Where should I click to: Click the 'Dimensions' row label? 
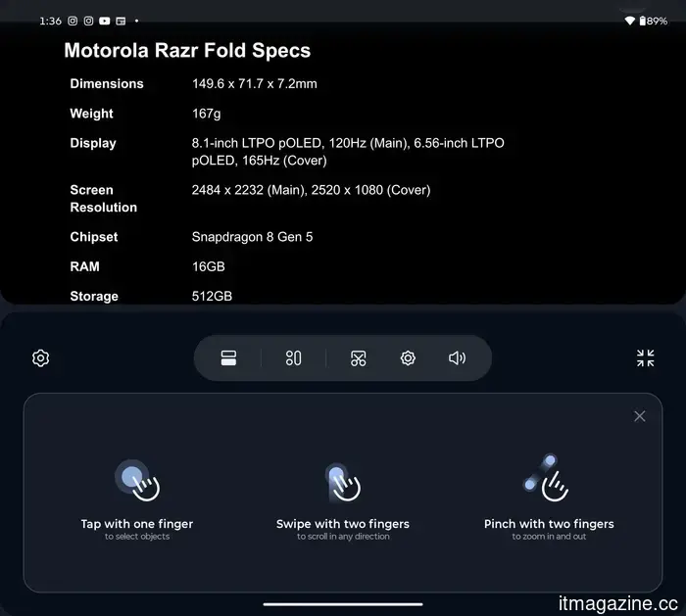[107, 83]
